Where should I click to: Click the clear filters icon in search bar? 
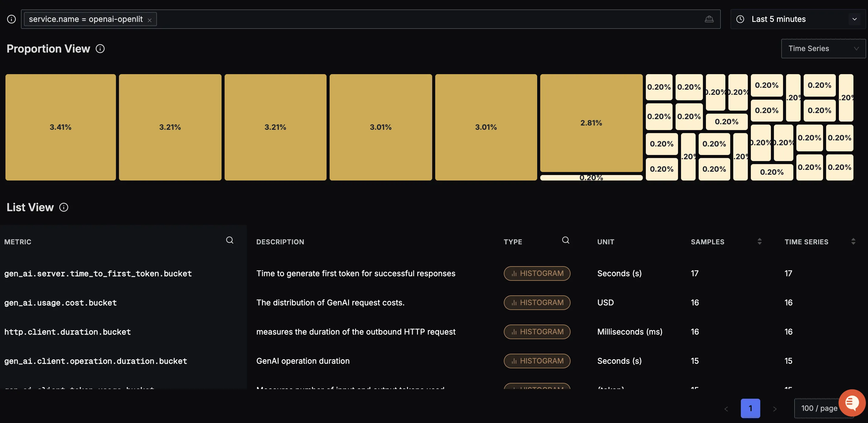tap(709, 19)
